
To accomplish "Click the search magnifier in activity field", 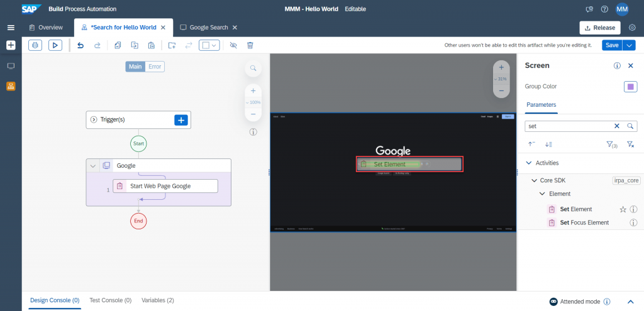I will 630,126.
